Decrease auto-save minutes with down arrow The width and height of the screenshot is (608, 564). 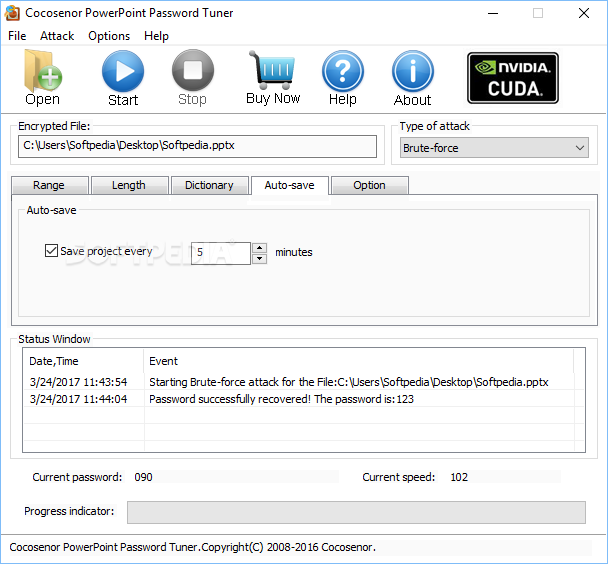coord(259,259)
